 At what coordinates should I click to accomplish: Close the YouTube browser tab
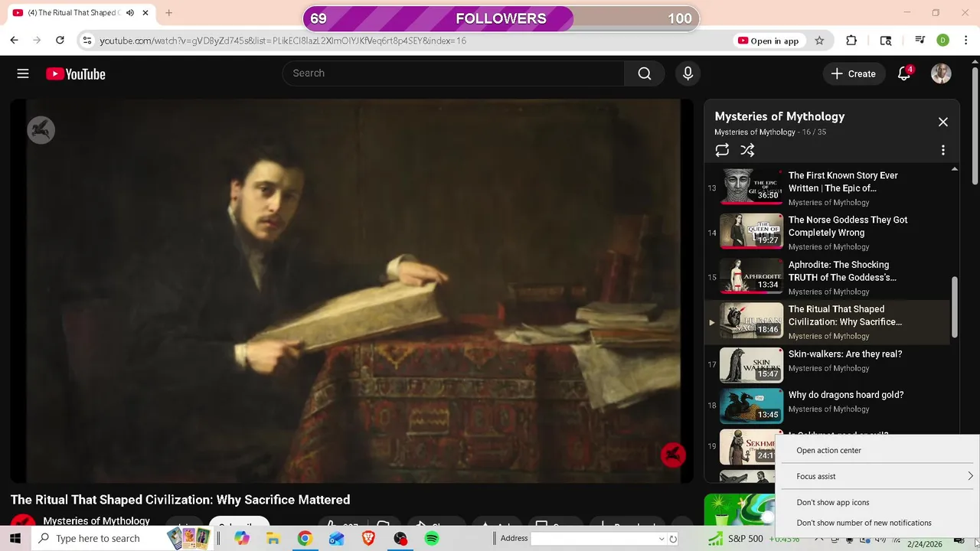pyautogui.click(x=145, y=13)
